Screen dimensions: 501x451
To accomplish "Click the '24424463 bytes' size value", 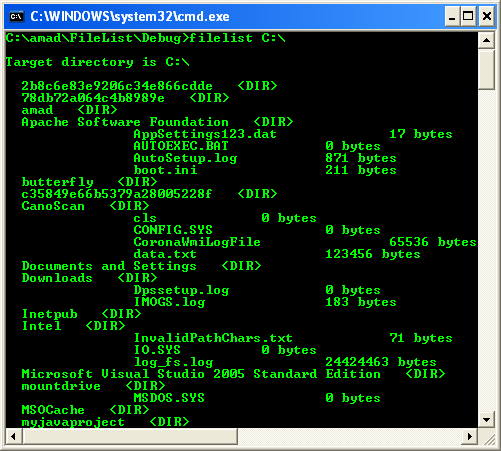I will (x=381, y=362).
